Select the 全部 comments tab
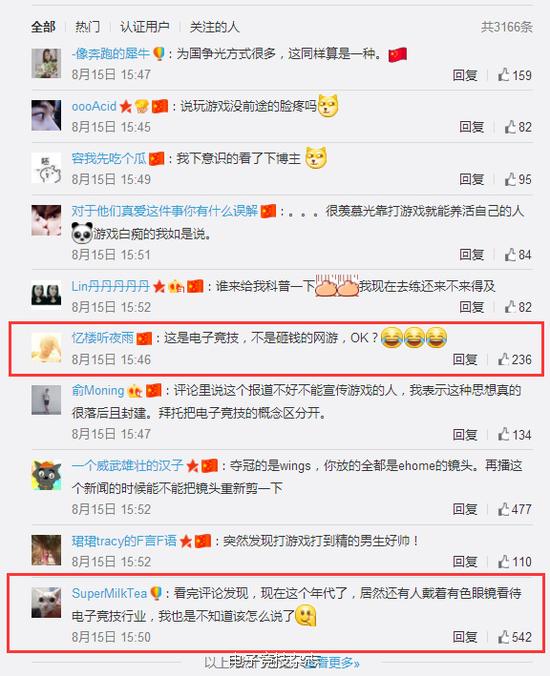The image size is (550, 676). point(43,27)
